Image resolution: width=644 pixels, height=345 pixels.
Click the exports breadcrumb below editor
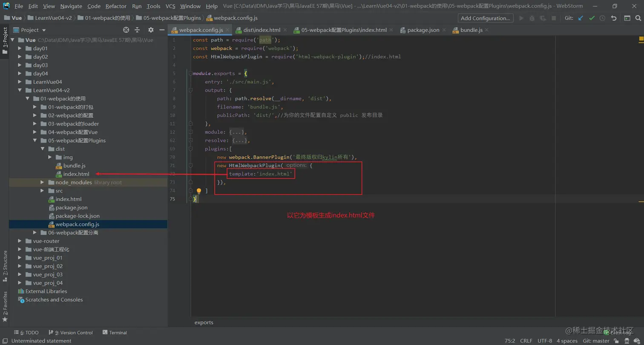tap(204, 322)
